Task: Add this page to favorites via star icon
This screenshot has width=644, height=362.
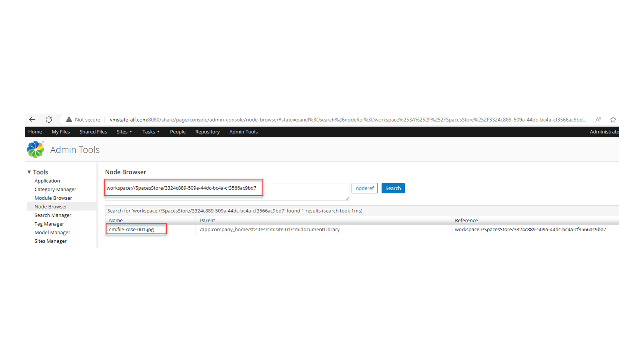Action: (x=613, y=119)
